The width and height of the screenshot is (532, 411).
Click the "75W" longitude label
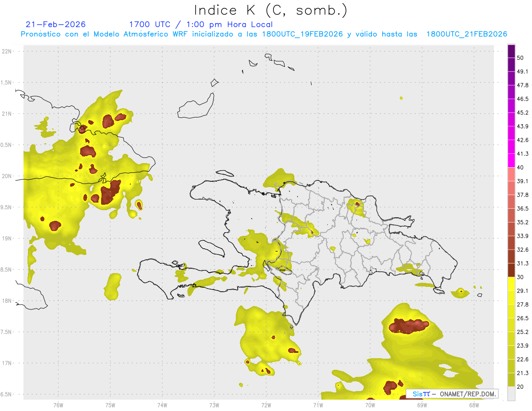click(x=110, y=405)
